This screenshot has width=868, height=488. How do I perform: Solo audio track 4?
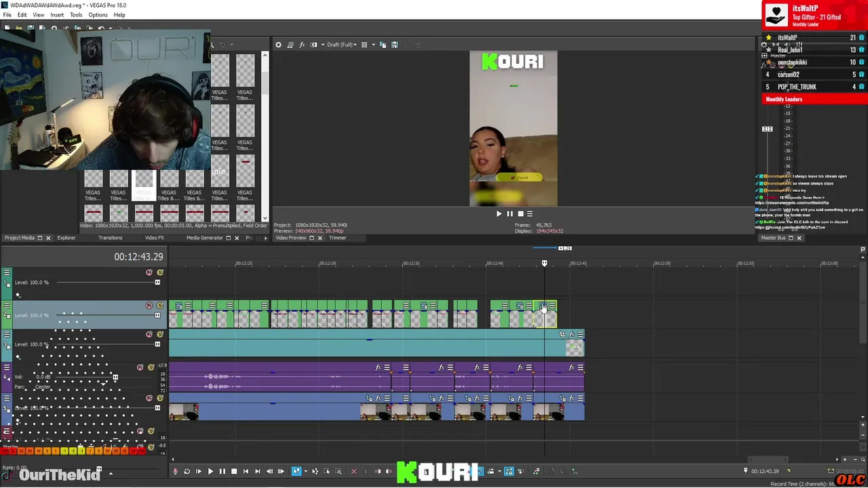coord(151,367)
